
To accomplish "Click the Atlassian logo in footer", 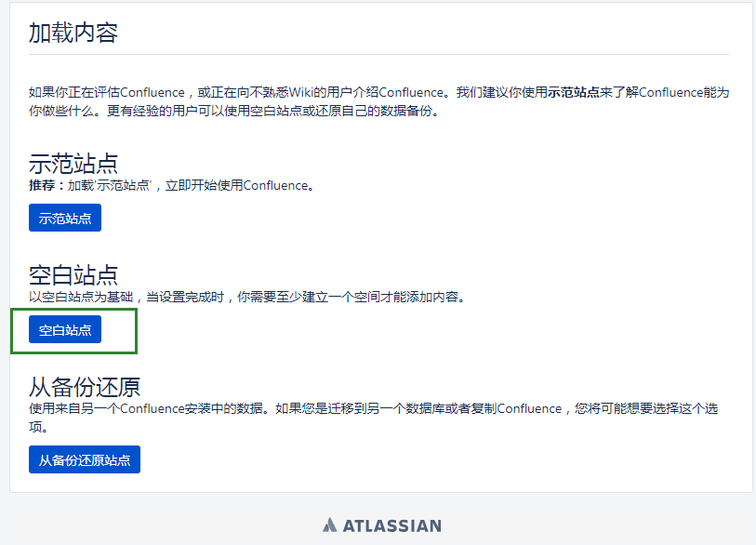I will tap(382, 525).
